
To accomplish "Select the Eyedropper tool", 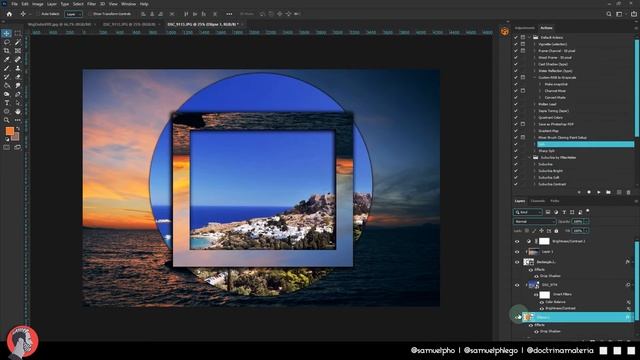I will click(x=7, y=60).
